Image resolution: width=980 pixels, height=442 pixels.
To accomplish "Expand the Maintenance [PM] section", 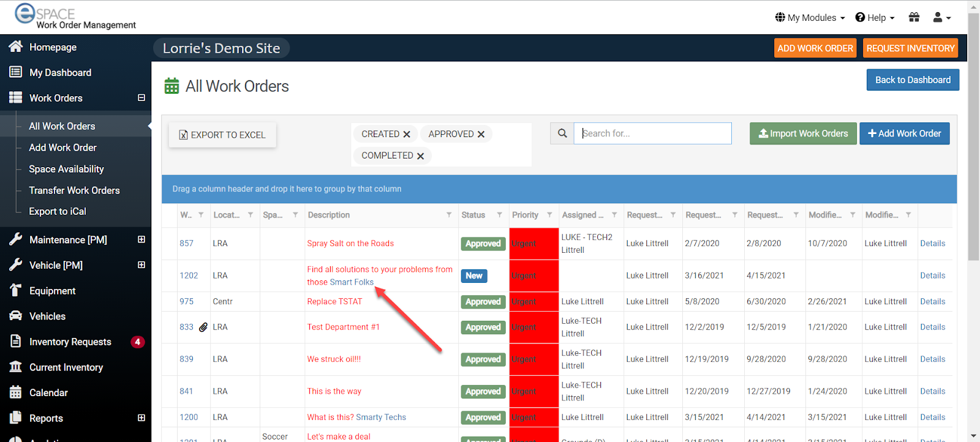I will [x=141, y=240].
